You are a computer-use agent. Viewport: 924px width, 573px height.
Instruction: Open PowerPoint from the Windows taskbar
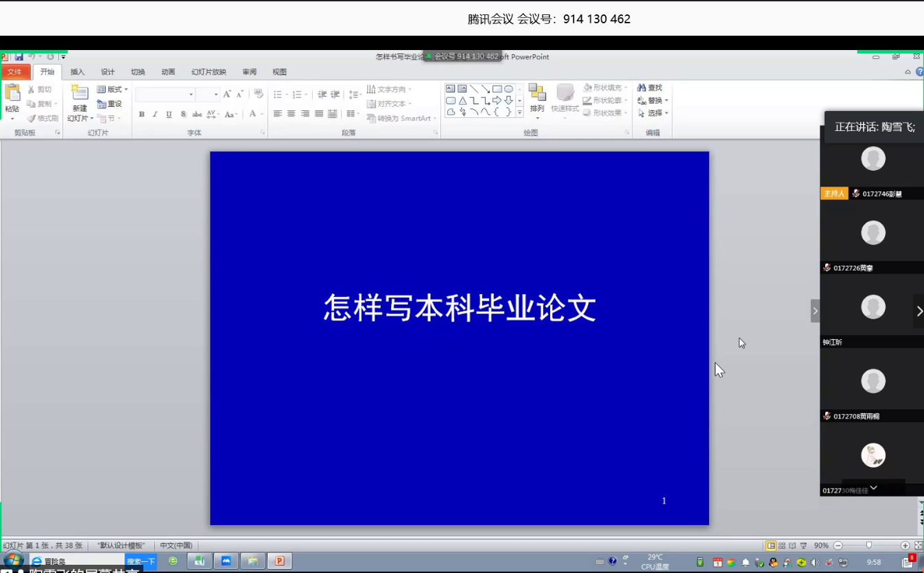click(279, 561)
